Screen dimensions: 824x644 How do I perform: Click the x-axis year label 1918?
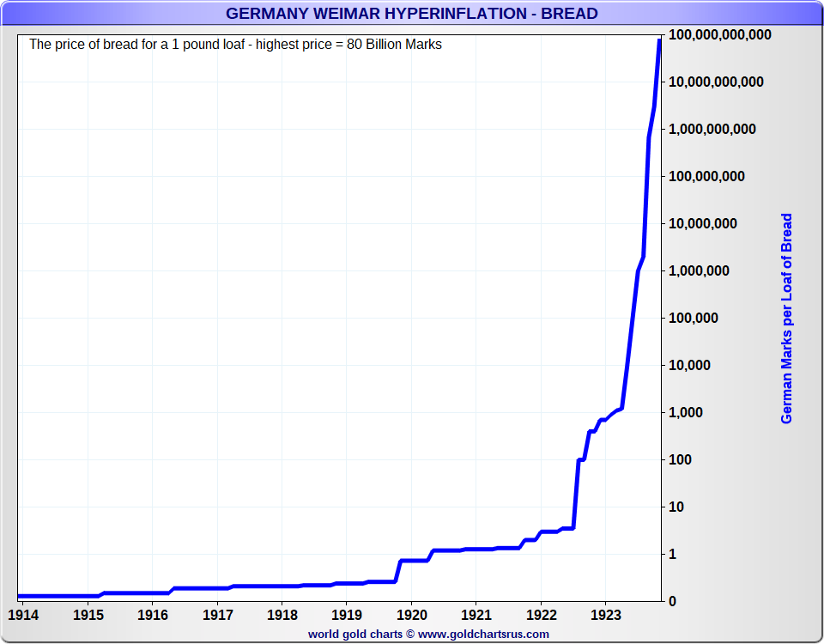282,615
